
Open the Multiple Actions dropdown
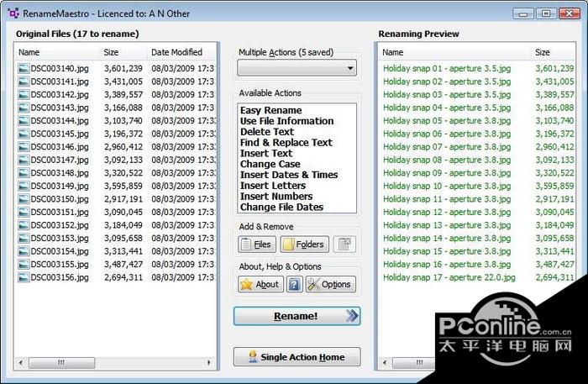pos(297,68)
